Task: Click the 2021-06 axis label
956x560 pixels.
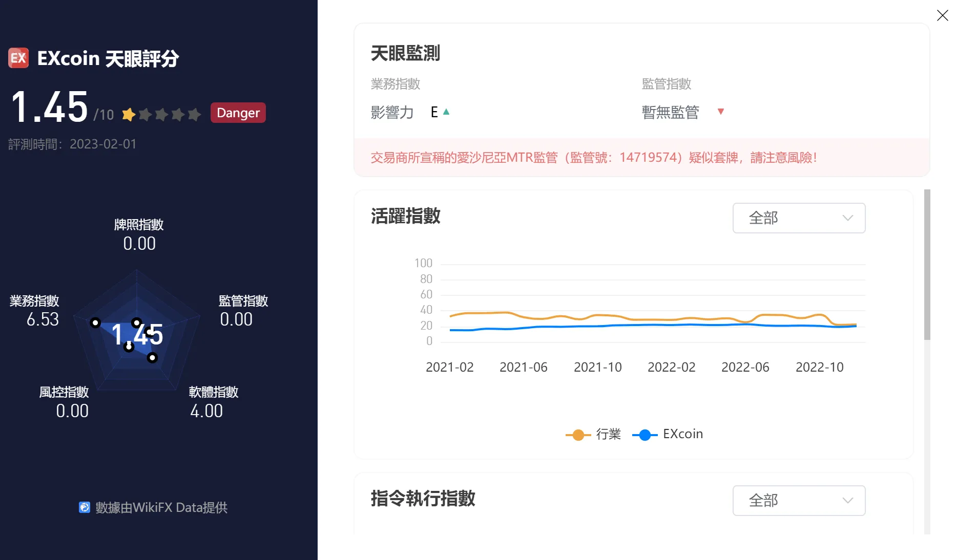Action: click(x=524, y=367)
